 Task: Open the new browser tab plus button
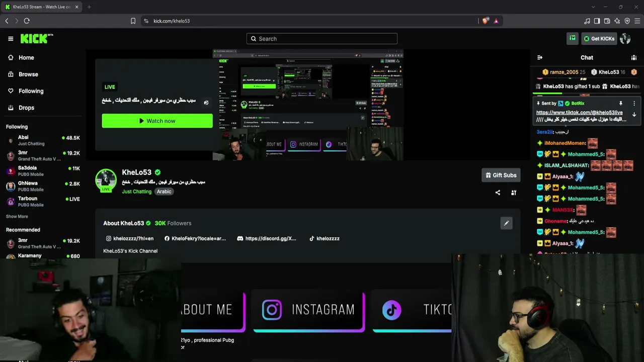pyautogui.click(x=89, y=7)
